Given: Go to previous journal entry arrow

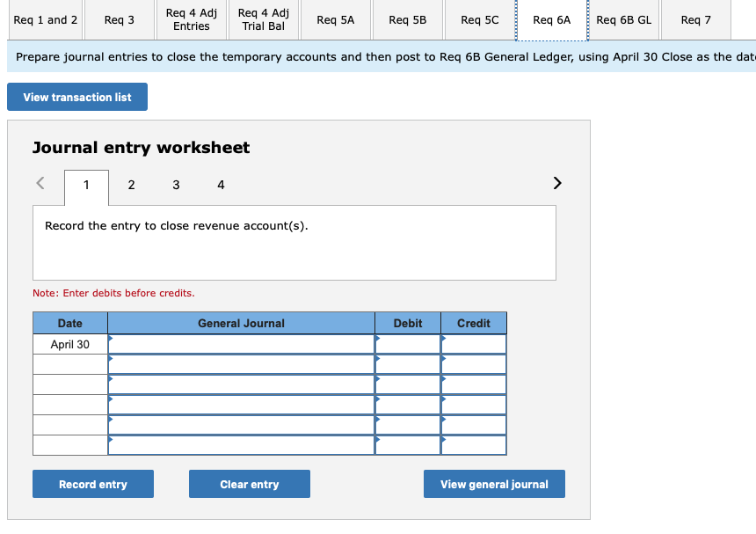Looking at the screenshot, I should (x=40, y=183).
